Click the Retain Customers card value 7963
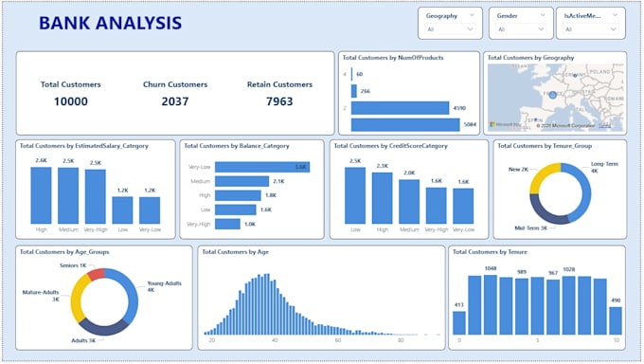This screenshot has height=364, width=644. point(279,101)
